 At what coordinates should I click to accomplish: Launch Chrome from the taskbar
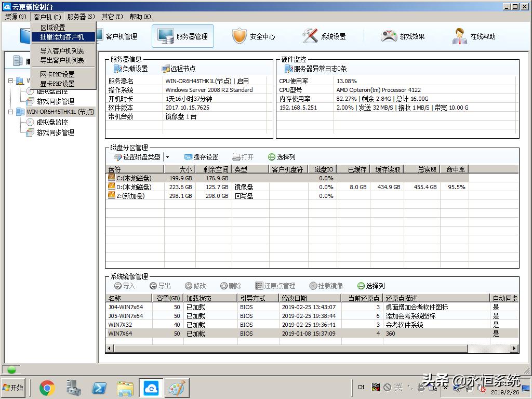(47, 388)
